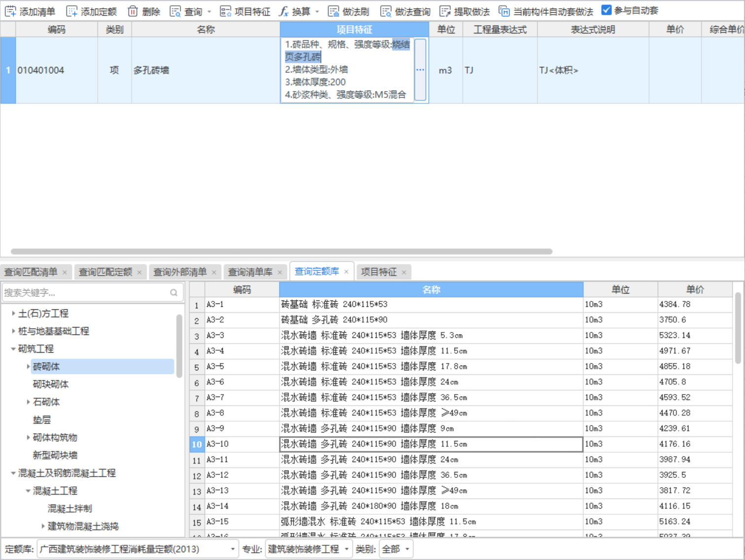The image size is (745, 560).
Task: Close the 查询匹配清单 tab
Action: point(65,272)
